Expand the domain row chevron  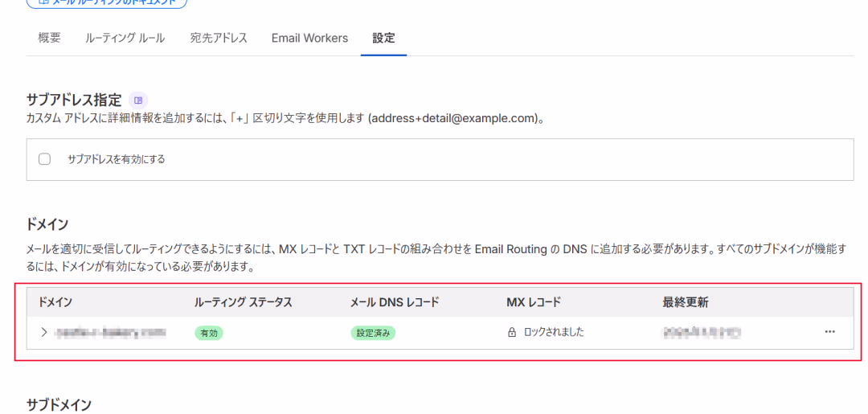coord(44,333)
